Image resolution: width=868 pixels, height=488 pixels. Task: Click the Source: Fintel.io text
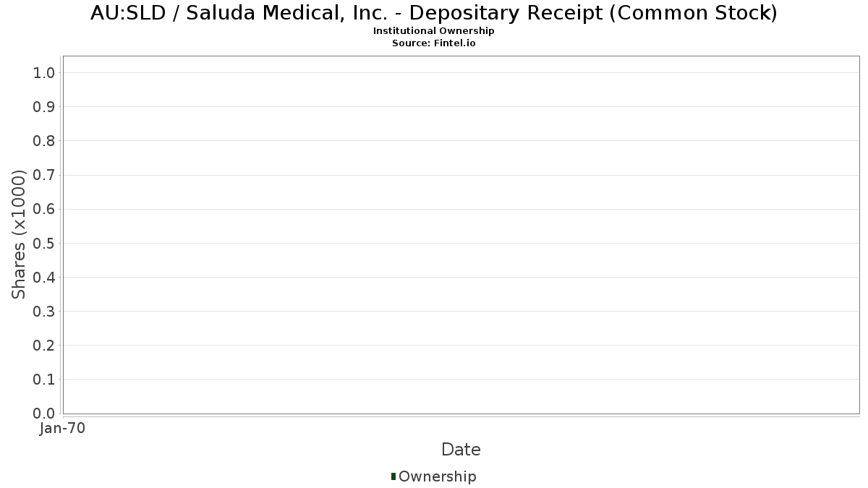point(433,43)
